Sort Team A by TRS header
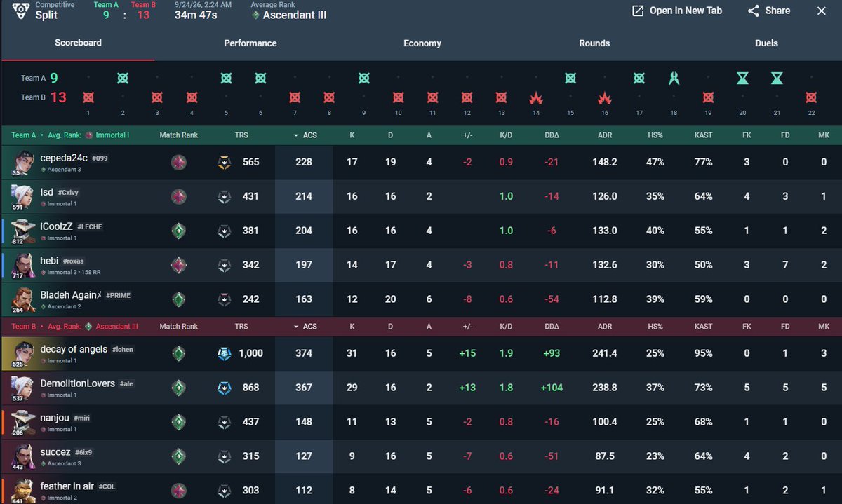Viewport: 842px width, 504px height. pos(241,135)
